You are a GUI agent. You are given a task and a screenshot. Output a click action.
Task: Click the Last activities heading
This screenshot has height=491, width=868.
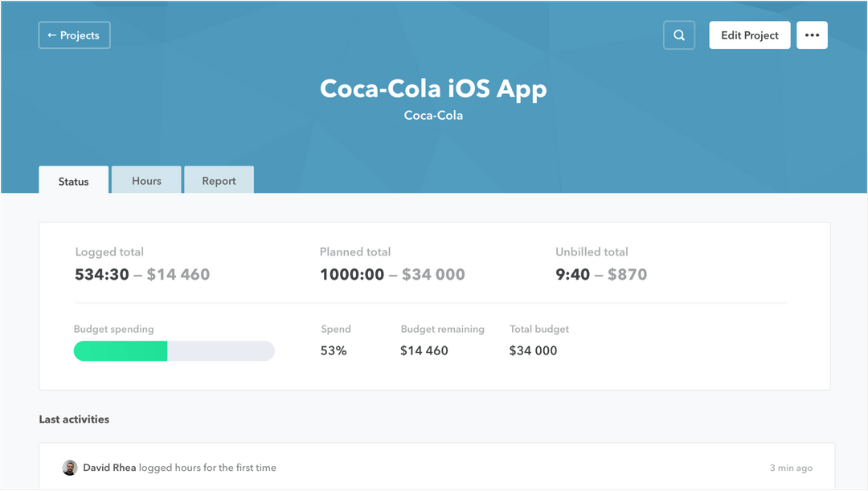pos(74,419)
